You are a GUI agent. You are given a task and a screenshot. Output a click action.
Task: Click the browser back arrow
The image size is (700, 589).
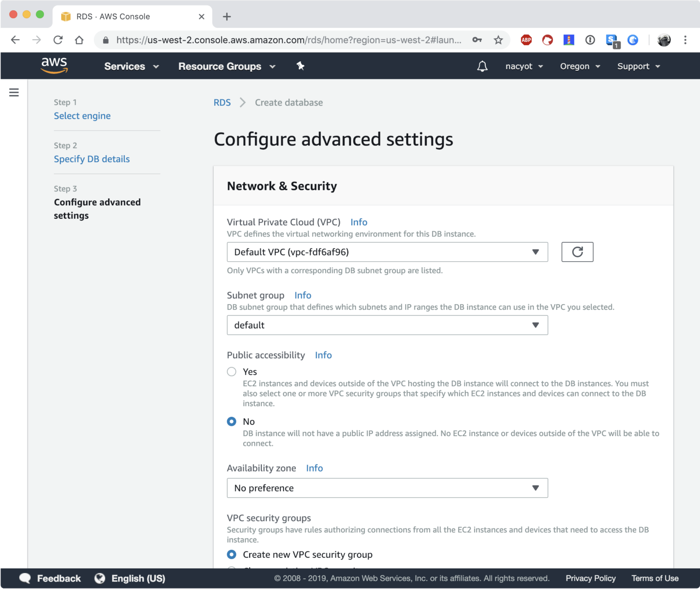point(15,40)
